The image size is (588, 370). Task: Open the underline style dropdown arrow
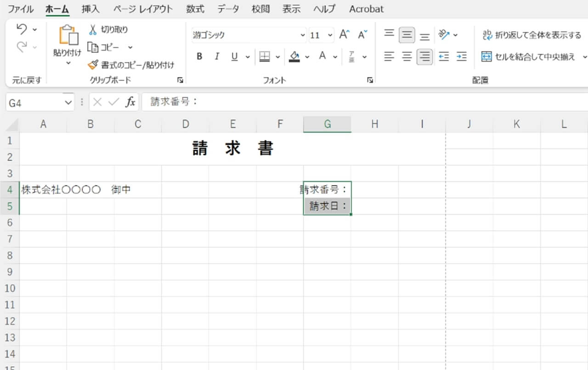248,57
